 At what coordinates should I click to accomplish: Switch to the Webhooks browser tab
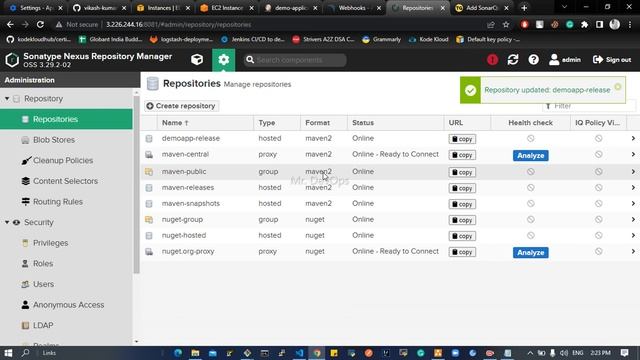(354, 8)
